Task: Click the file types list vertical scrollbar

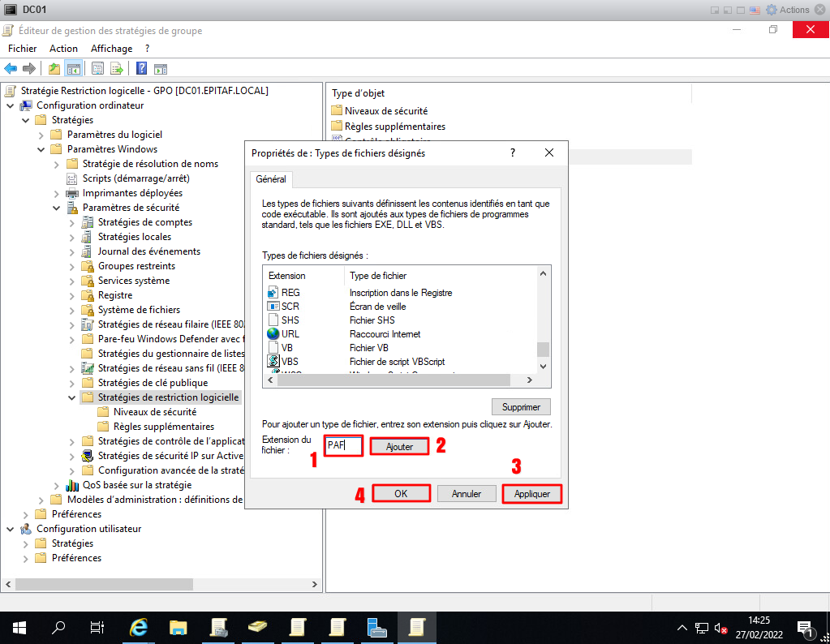Action: 544,324
